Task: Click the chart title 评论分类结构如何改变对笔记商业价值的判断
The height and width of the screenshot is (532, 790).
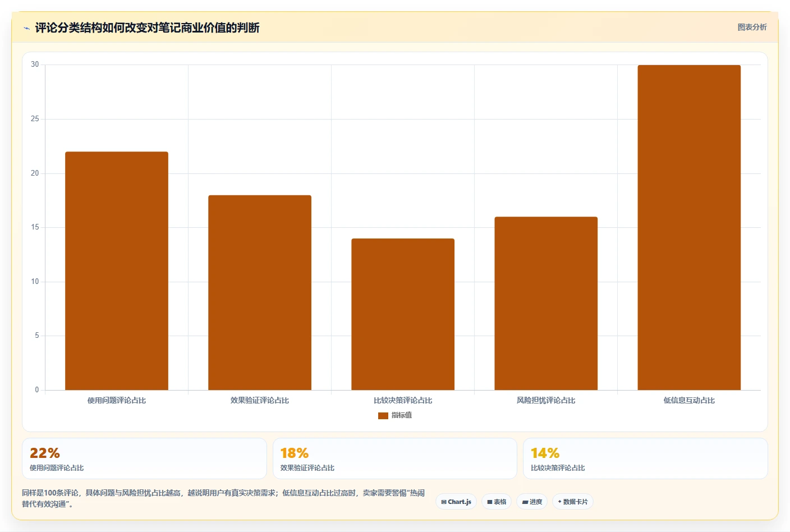Action: 147,27
